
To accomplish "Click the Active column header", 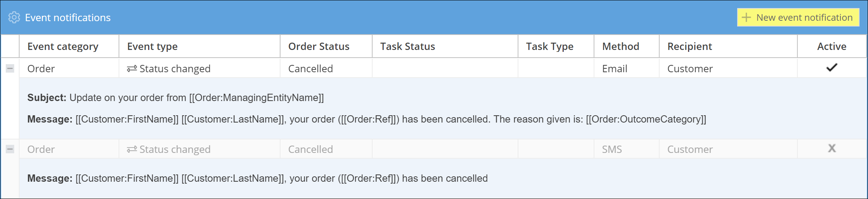I will click(x=832, y=46).
